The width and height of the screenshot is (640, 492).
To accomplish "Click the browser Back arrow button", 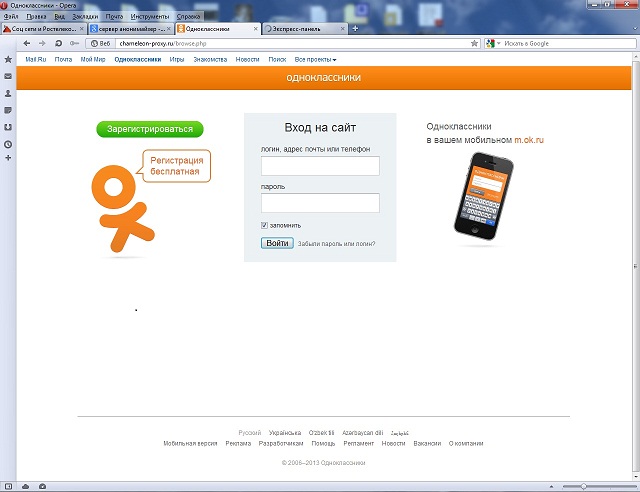I will (27, 44).
